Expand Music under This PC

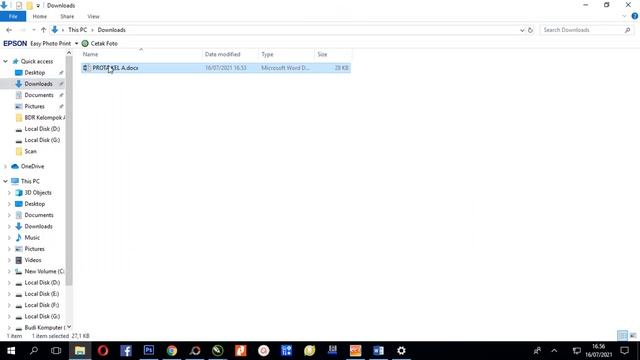(9, 238)
